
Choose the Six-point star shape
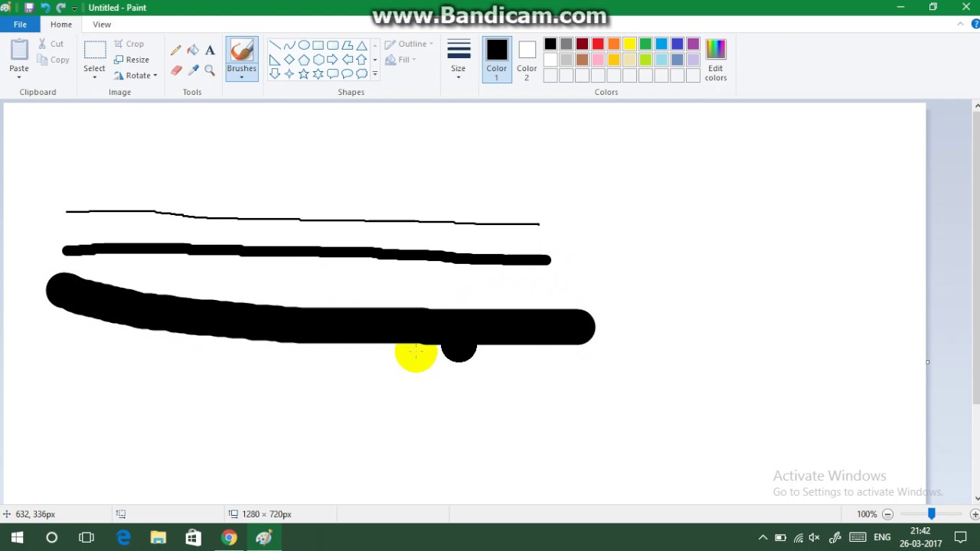pos(318,74)
